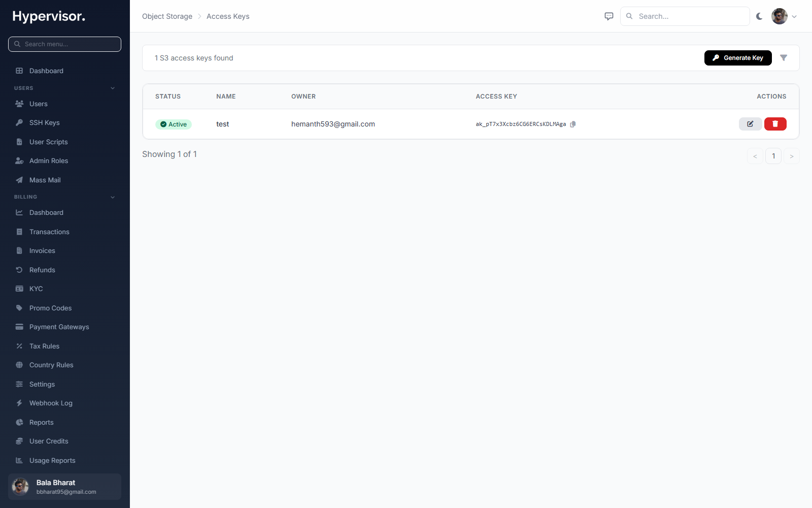
Task: Focus the top Search field
Action: [685, 16]
